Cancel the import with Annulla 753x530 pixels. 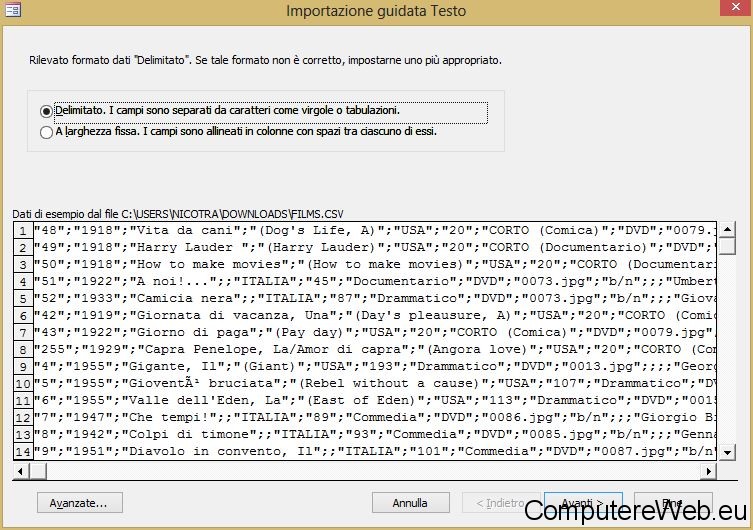[411, 503]
